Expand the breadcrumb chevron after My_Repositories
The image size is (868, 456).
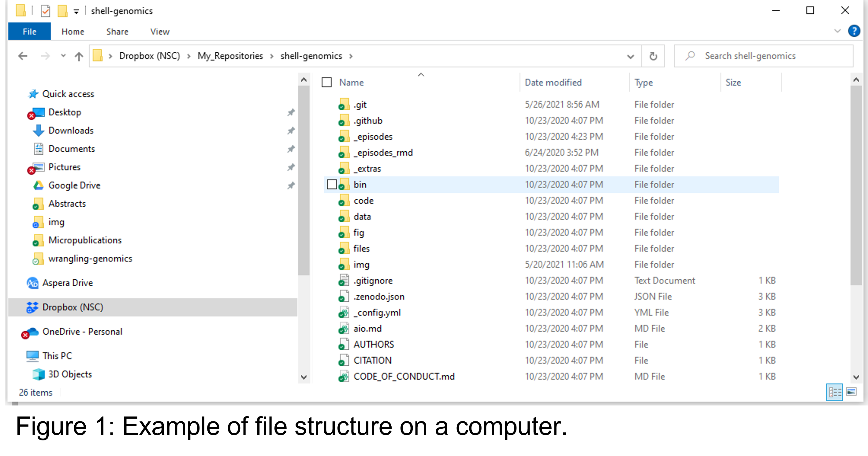[x=272, y=56]
